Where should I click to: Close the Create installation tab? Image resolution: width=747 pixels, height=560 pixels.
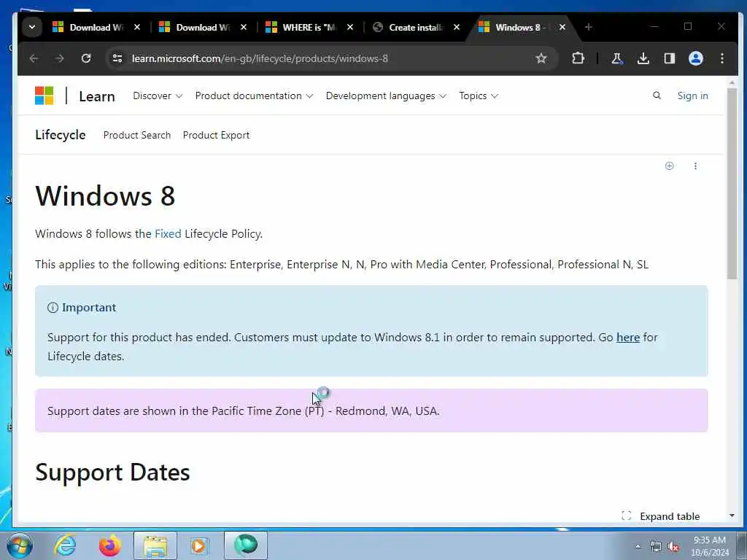(x=457, y=27)
